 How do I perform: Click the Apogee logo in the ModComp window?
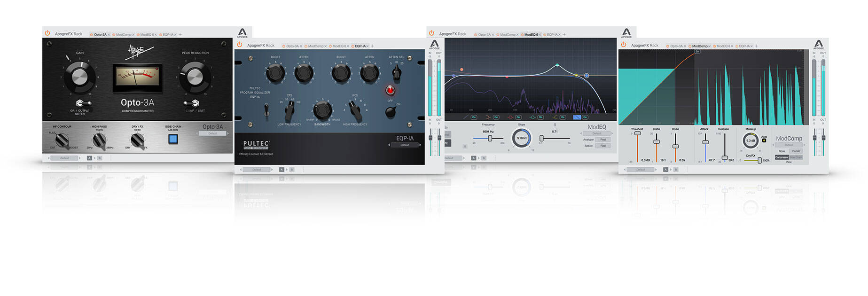[x=819, y=45]
